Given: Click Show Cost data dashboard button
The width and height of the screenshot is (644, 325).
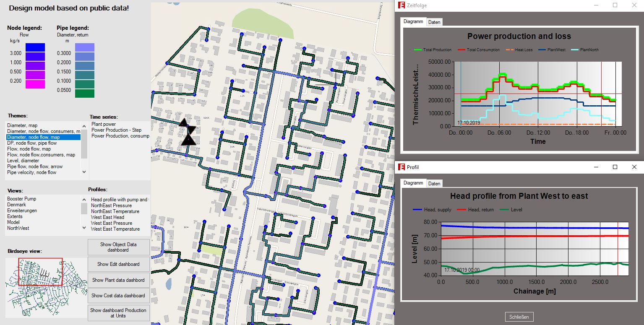Looking at the screenshot, I should click(x=118, y=296).
